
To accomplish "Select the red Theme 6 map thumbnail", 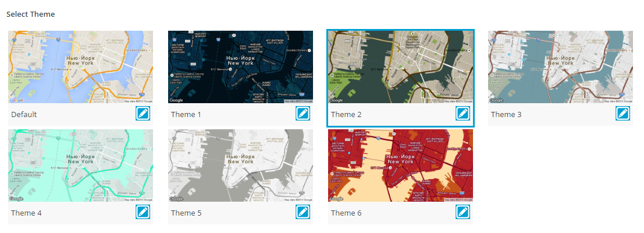I will [401, 165].
